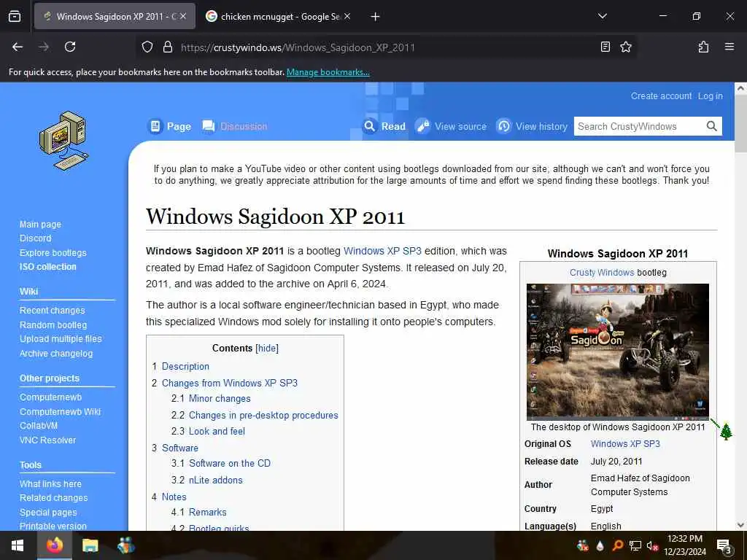The width and height of the screenshot is (747, 560).
Task: Open CollabVM sidebar link
Action: tap(38, 426)
